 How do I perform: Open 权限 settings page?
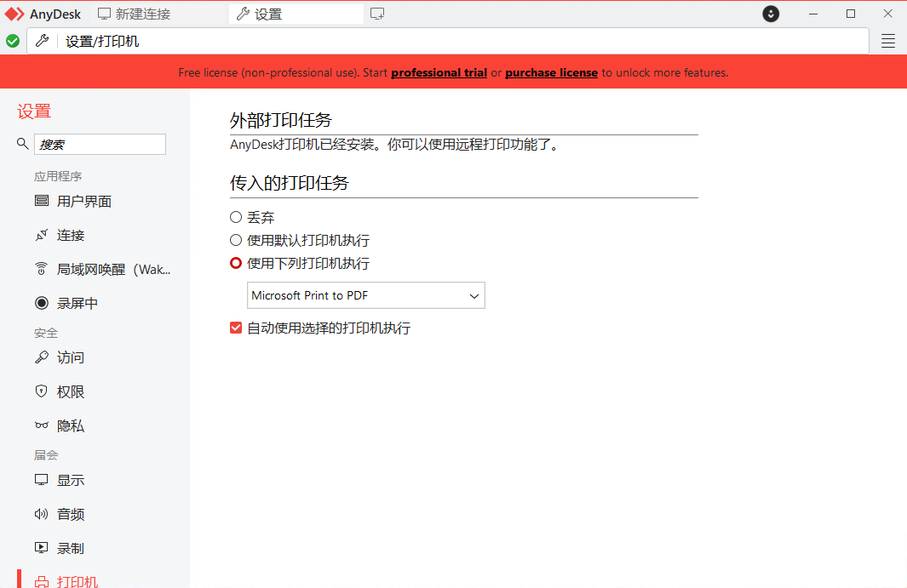[71, 392]
